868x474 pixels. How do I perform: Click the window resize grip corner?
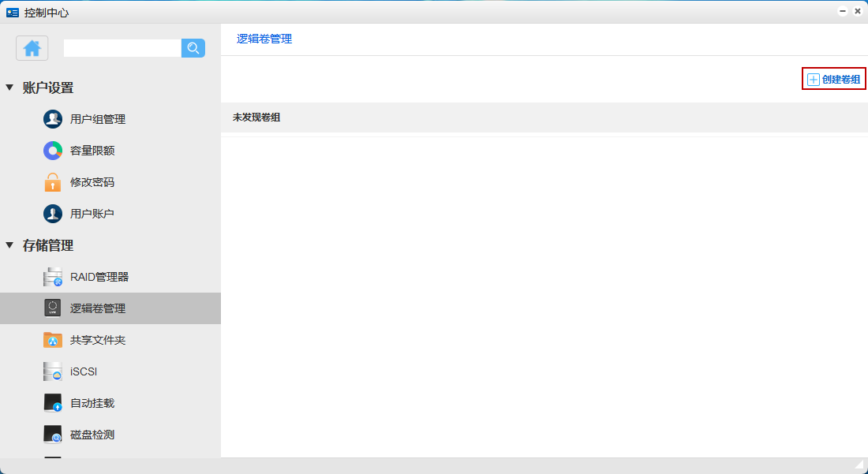pos(860,465)
